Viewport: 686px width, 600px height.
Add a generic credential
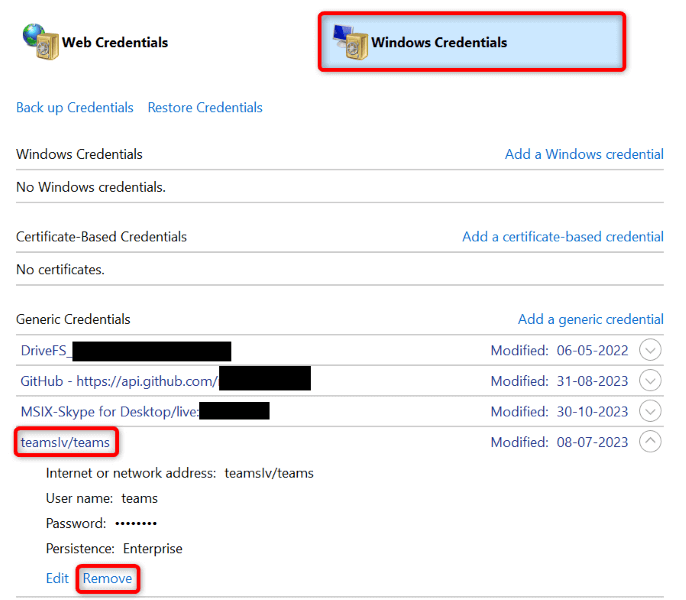point(590,319)
